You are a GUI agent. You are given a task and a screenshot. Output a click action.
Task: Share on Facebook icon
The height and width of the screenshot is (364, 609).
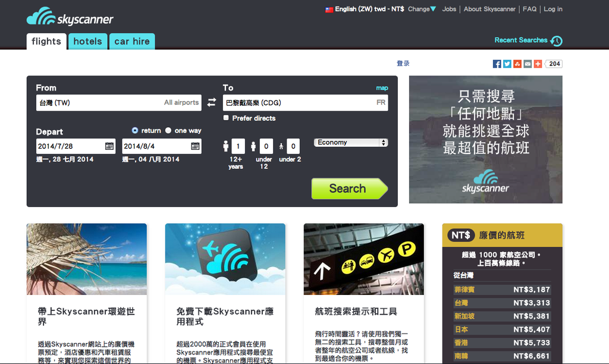point(497,64)
